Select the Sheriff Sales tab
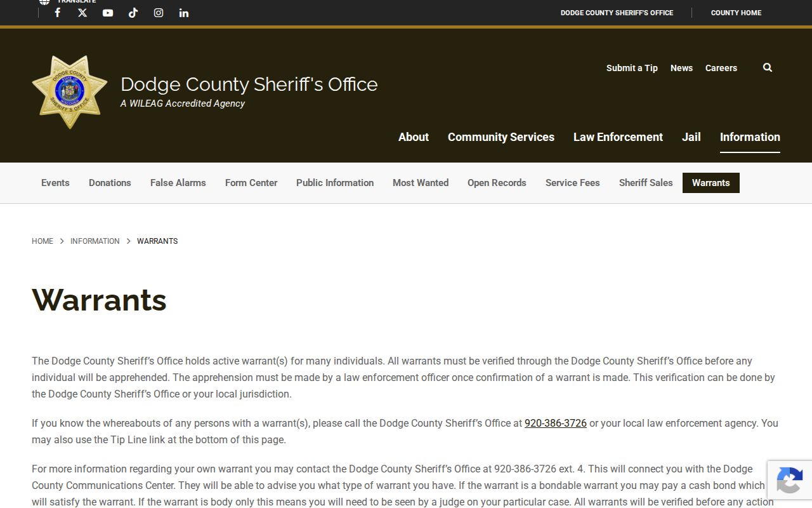812x508 pixels. (646, 183)
